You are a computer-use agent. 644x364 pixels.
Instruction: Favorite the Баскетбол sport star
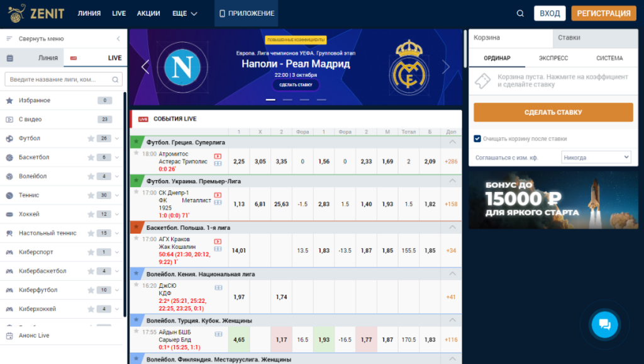(x=91, y=157)
